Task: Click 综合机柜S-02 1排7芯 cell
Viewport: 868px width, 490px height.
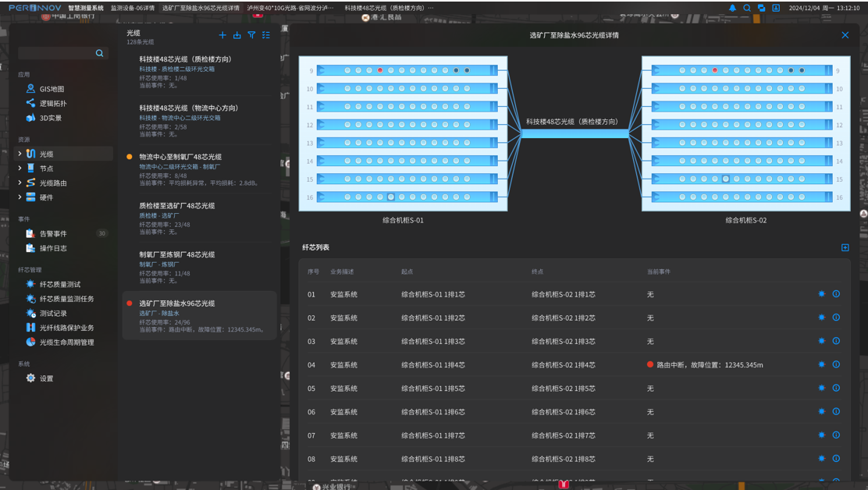Action: (564, 436)
